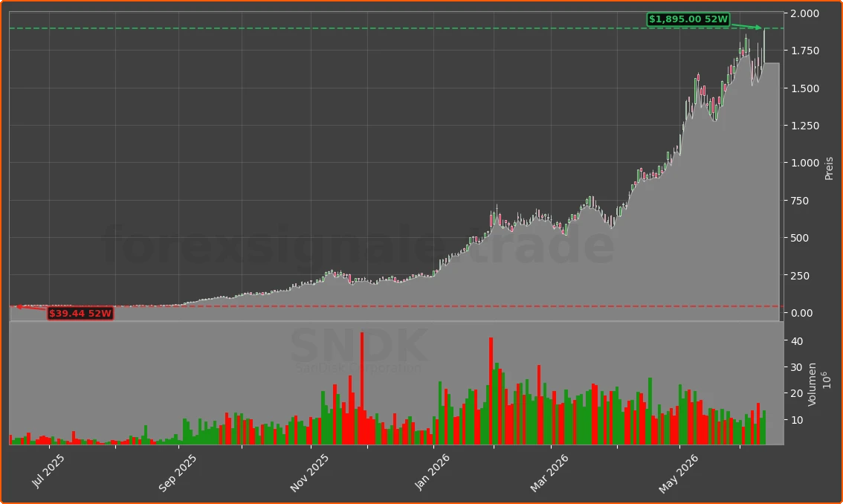The height and width of the screenshot is (504, 843).
Task: Click the 20 volume axis tick
Action: tap(797, 394)
